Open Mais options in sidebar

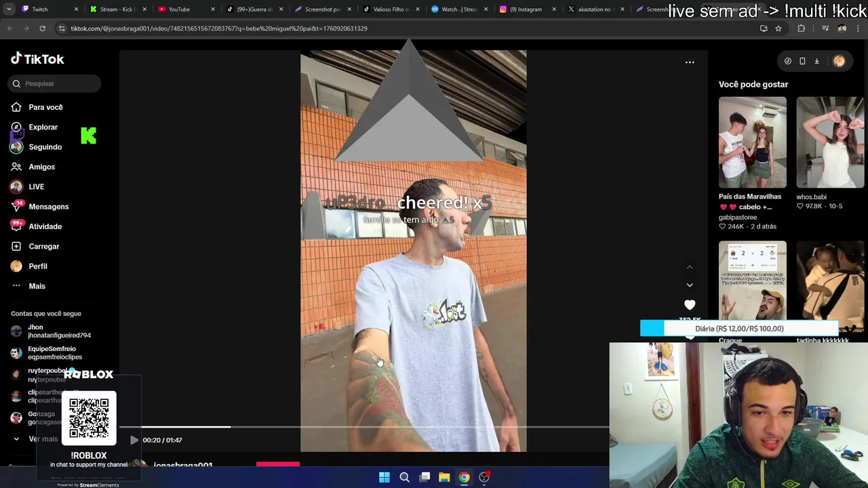click(x=28, y=286)
